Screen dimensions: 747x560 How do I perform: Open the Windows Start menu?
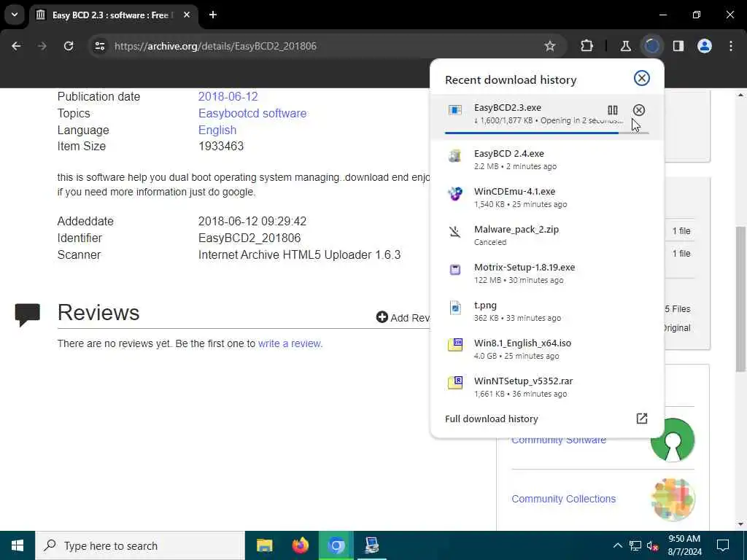(x=18, y=545)
